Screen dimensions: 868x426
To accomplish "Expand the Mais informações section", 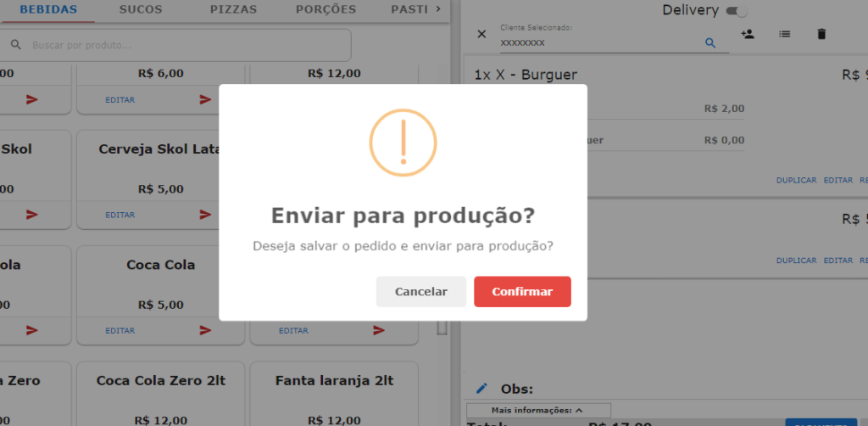I will (x=537, y=411).
